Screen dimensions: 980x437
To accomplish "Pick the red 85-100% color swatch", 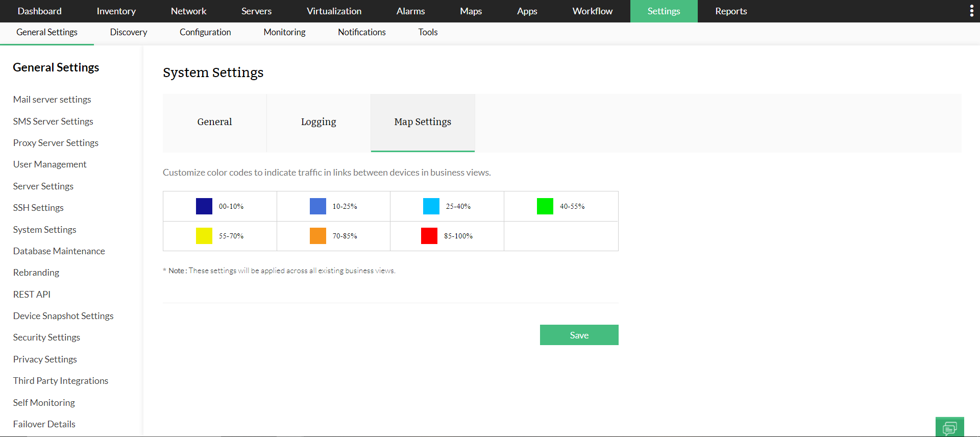I will pos(429,236).
